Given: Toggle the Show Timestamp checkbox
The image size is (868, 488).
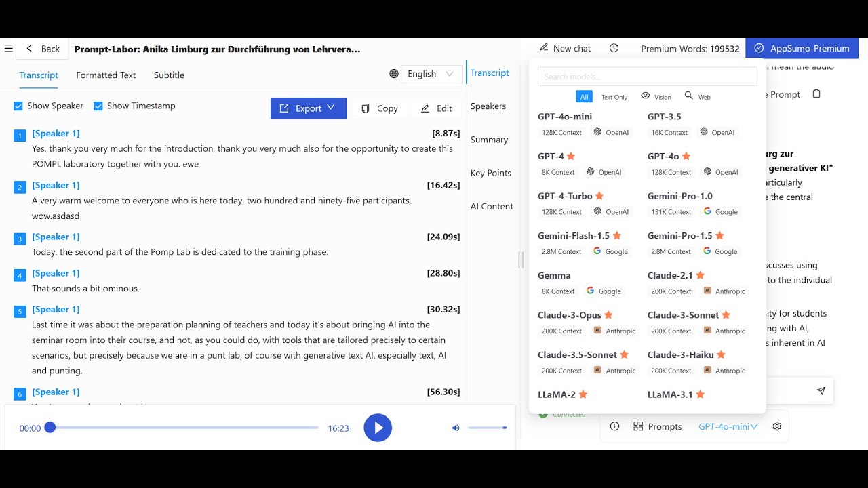Looking at the screenshot, I should coord(98,106).
